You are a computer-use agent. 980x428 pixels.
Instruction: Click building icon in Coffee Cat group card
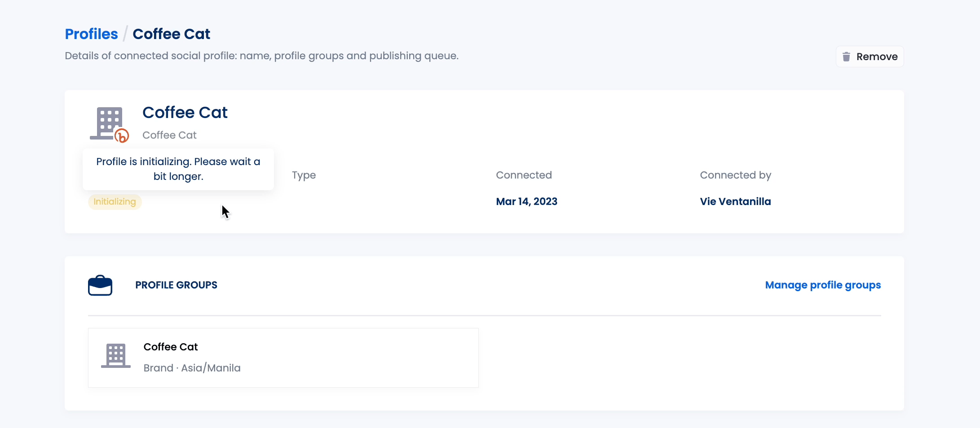coord(116,356)
